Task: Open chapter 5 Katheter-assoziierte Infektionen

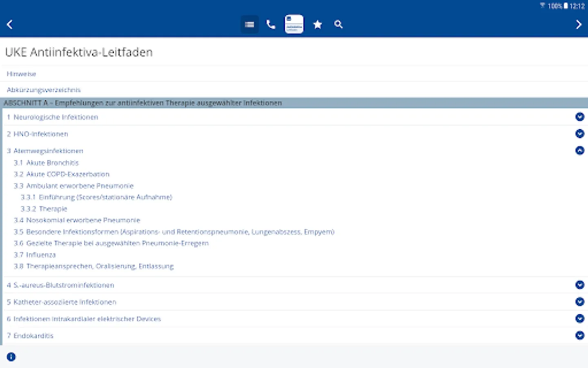Action: [x=61, y=302]
